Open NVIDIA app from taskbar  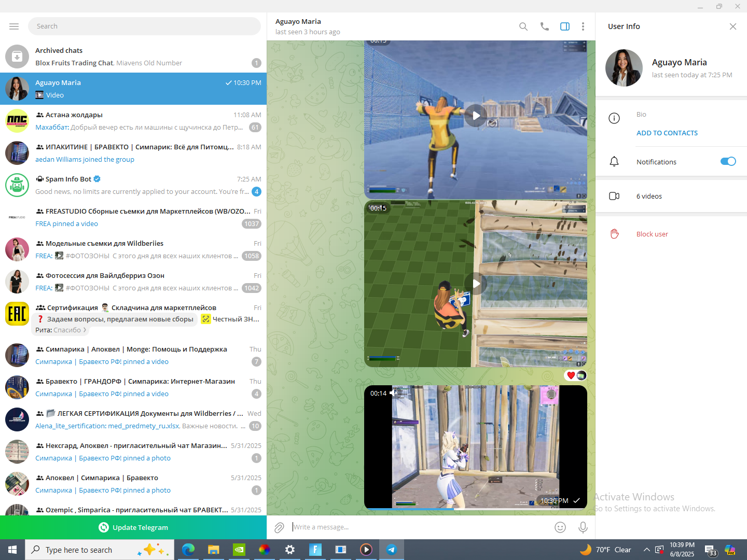point(239,550)
